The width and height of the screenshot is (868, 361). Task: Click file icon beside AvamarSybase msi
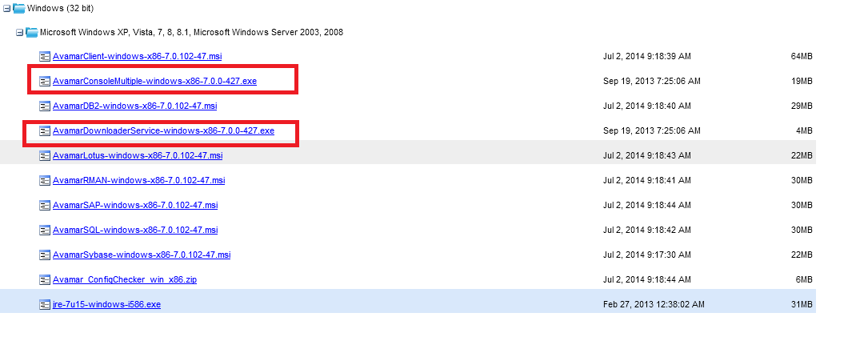click(45, 255)
